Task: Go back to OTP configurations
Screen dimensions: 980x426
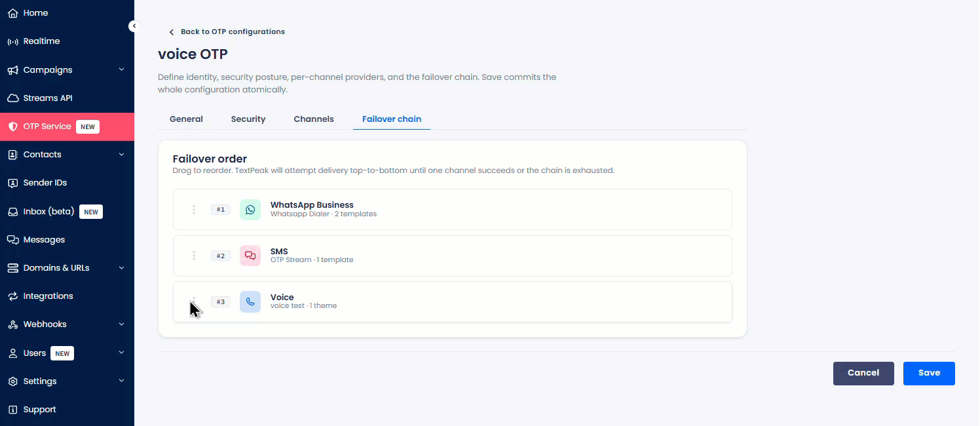Action: [x=227, y=32]
